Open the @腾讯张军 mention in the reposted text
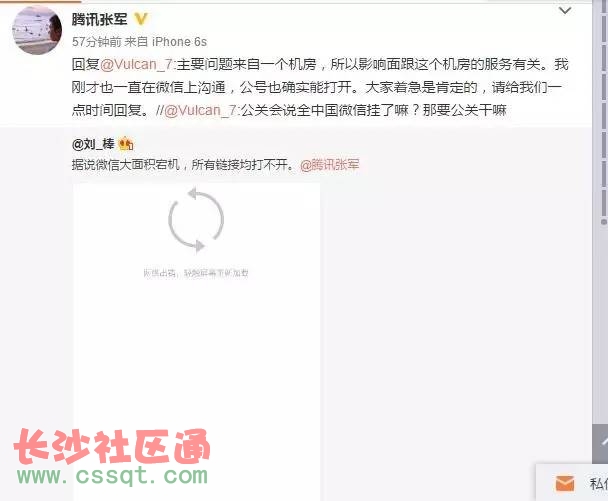The height and width of the screenshot is (501, 608). (x=330, y=165)
